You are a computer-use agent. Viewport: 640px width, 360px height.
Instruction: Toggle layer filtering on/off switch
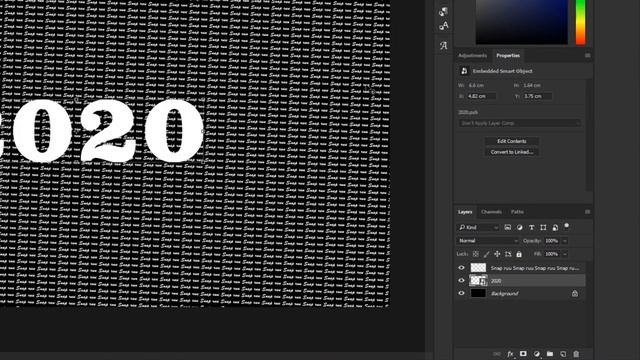[x=567, y=227]
